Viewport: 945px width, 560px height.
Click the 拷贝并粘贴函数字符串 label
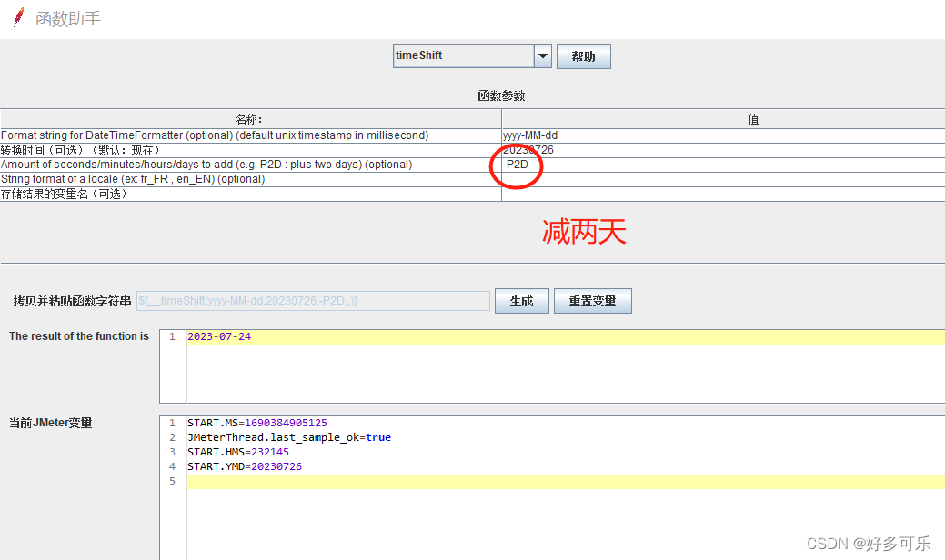(73, 301)
